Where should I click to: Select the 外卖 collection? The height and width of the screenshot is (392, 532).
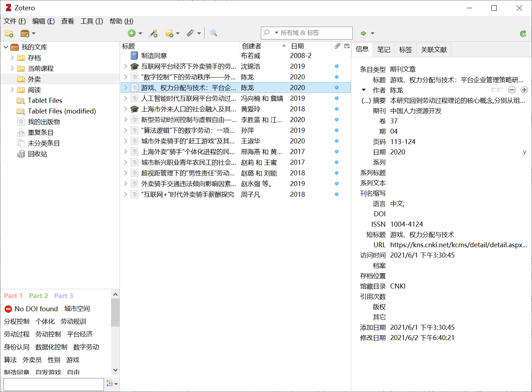pyautogui.click(x=34, y=79)
